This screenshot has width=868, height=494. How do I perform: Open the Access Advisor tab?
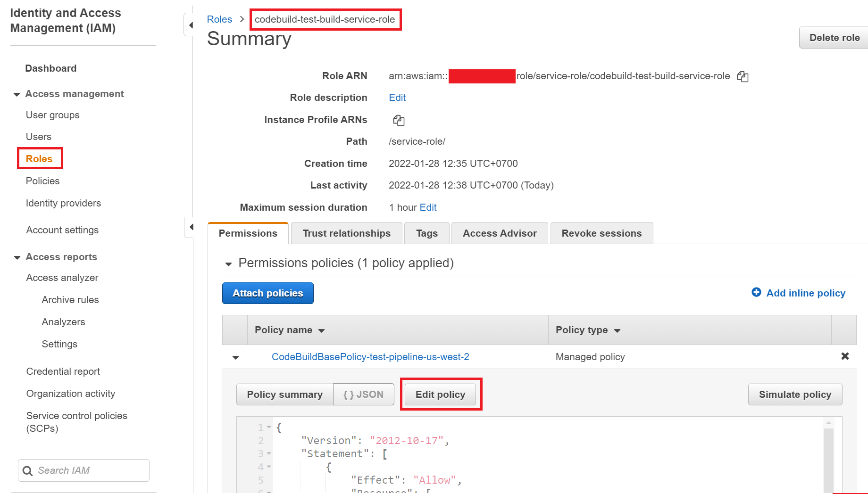pyautogui.click(x=500, y=233)
